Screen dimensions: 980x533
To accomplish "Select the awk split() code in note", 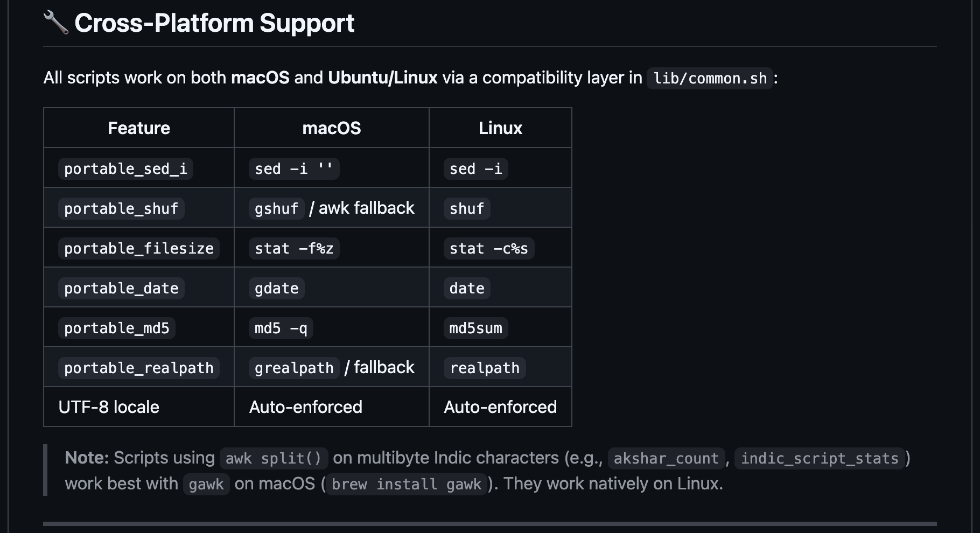I will (274, 459).
